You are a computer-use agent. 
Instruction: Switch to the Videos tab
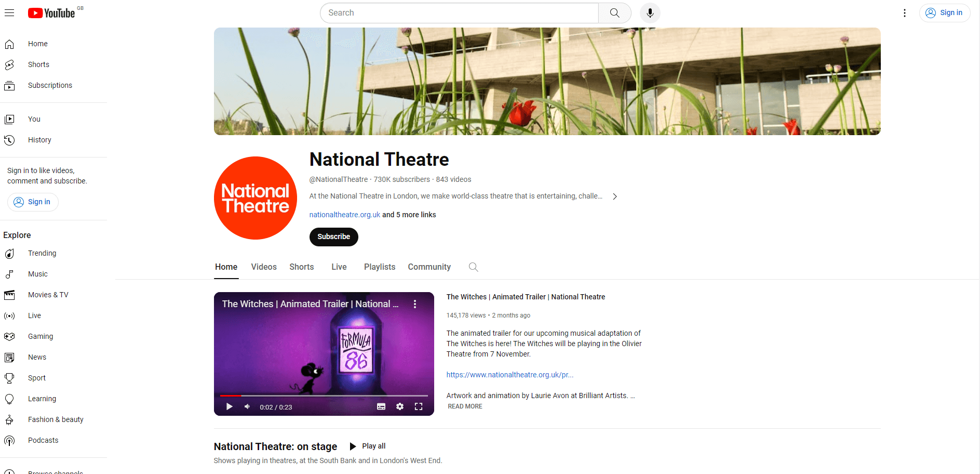pyautogui.click(x=264, y=267)
